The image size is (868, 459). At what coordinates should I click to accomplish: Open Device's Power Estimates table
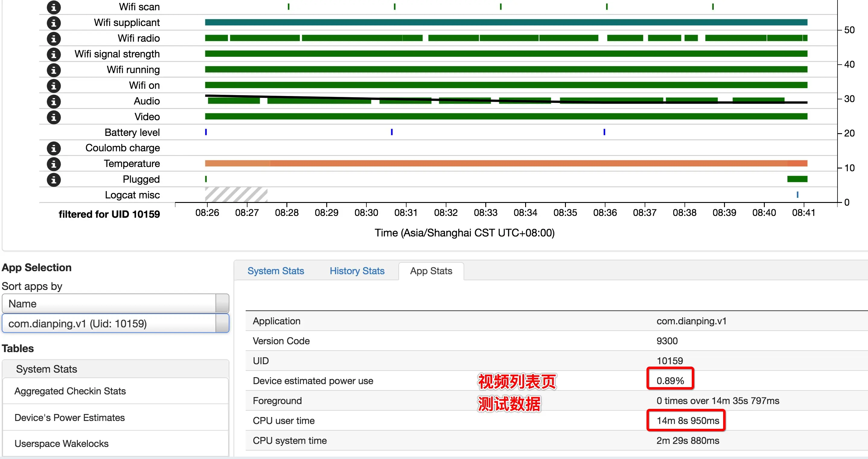(x=69, y=418)
